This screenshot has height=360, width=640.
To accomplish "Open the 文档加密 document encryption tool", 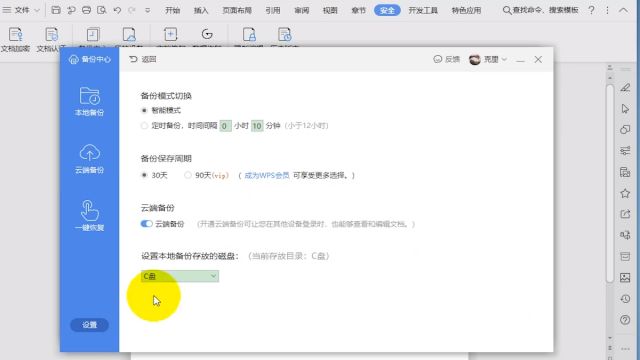I will [x=15, y=39].
